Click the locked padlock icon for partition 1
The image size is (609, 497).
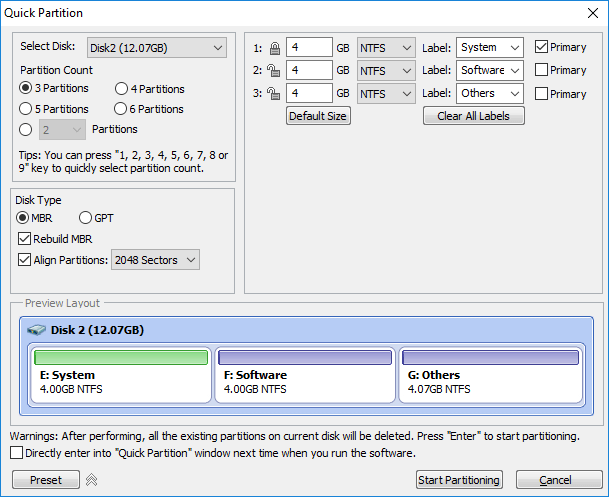coord(275,48)
